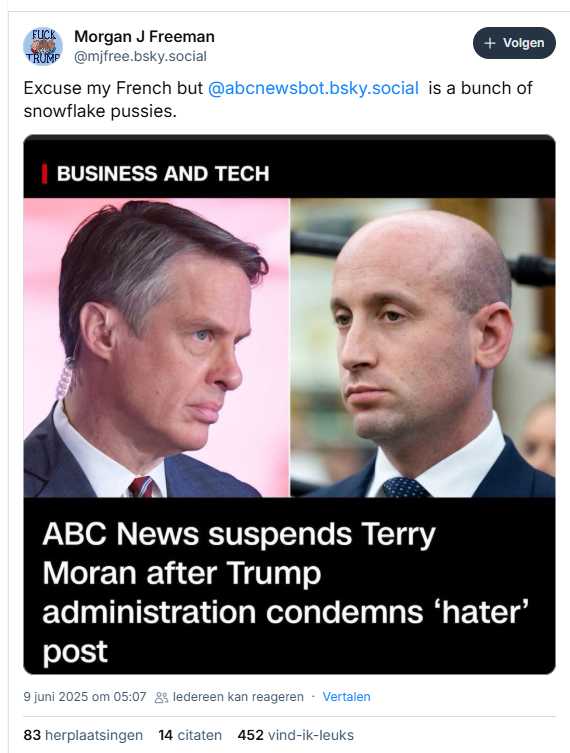Follow the account with Volgen

click(514, 43)
